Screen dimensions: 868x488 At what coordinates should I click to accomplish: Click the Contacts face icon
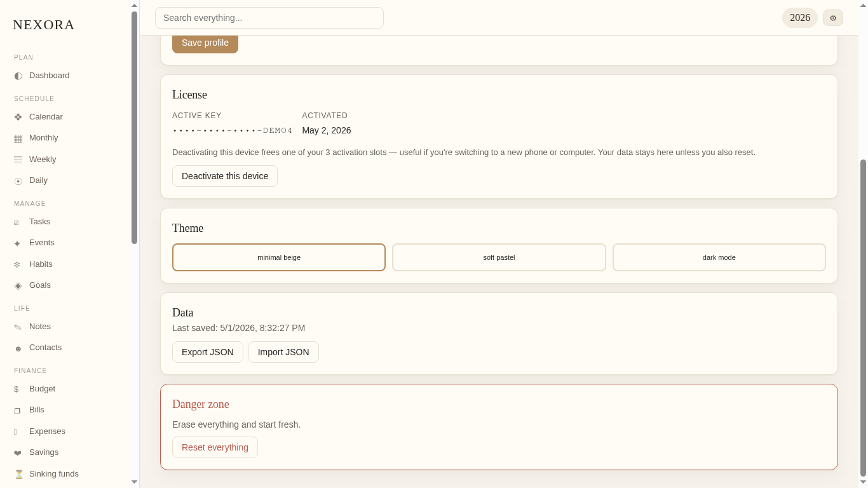18,348
